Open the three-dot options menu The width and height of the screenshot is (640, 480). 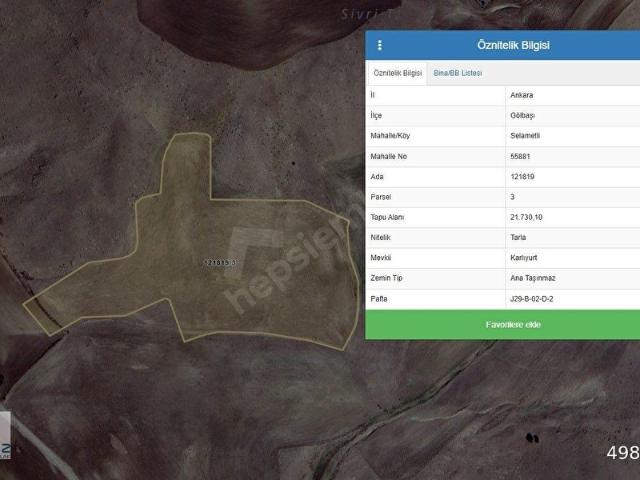pos(380,45)
